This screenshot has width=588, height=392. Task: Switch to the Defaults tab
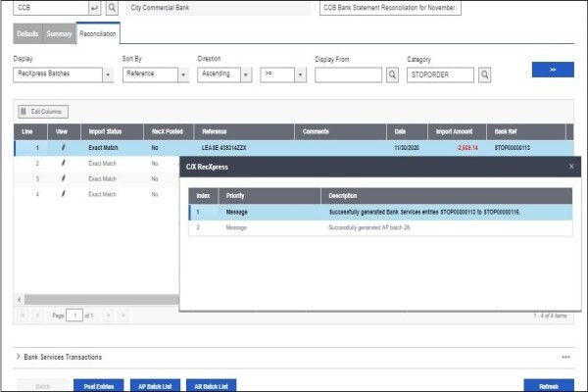click(27, 33)
